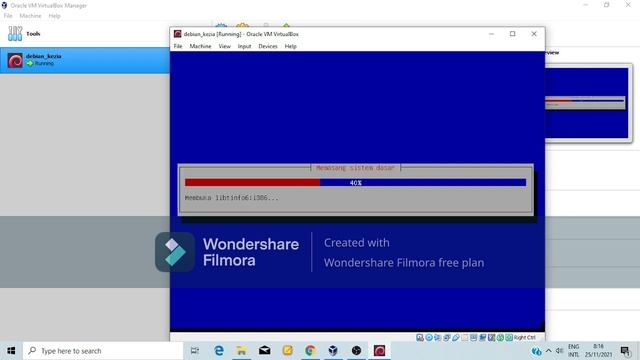
Task: Minimize the debian_kezia VM window
Action: click(491, 34)
